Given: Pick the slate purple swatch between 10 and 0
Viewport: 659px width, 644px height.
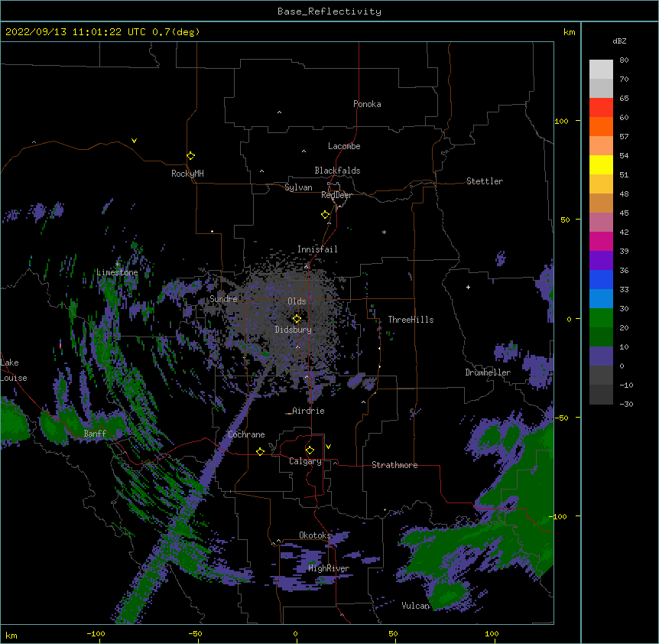Looking at the screenshot, I should coord(601,356).
